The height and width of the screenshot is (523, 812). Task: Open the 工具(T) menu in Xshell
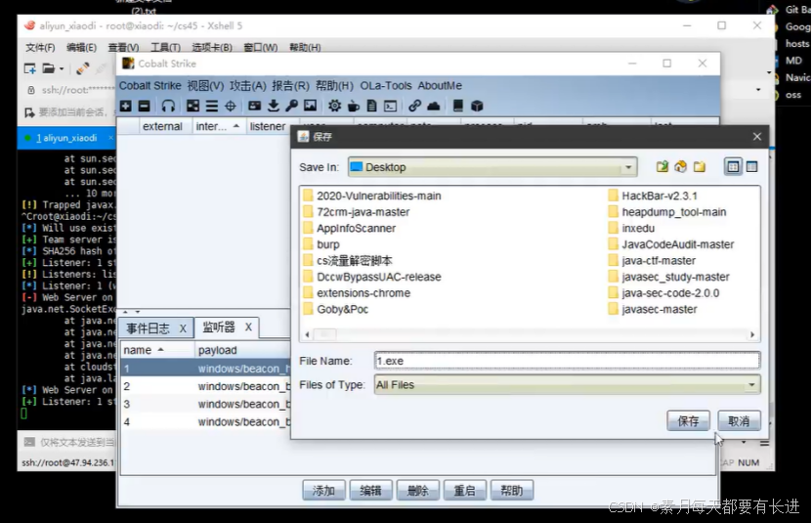[x=166, y=47]
